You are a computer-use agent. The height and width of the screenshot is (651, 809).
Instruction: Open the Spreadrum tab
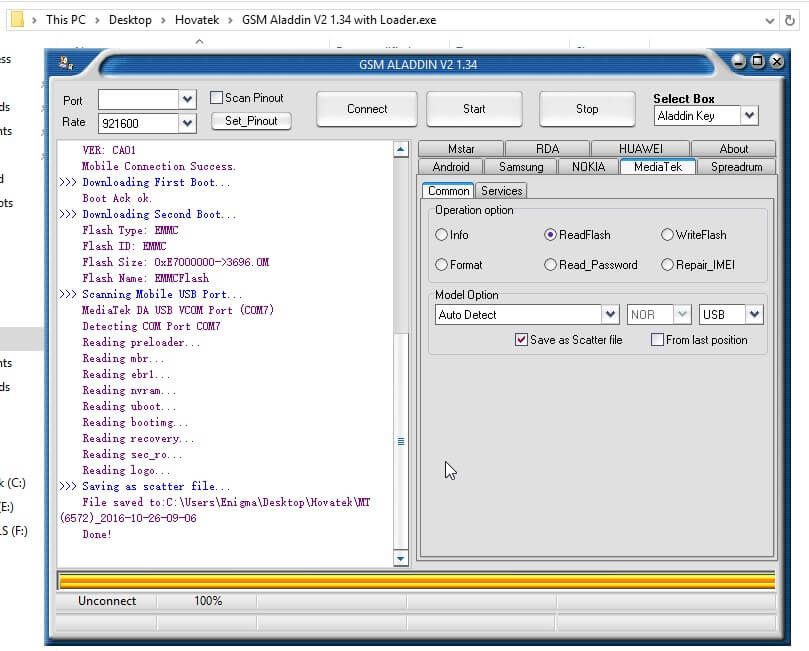[x=736, y=167]
